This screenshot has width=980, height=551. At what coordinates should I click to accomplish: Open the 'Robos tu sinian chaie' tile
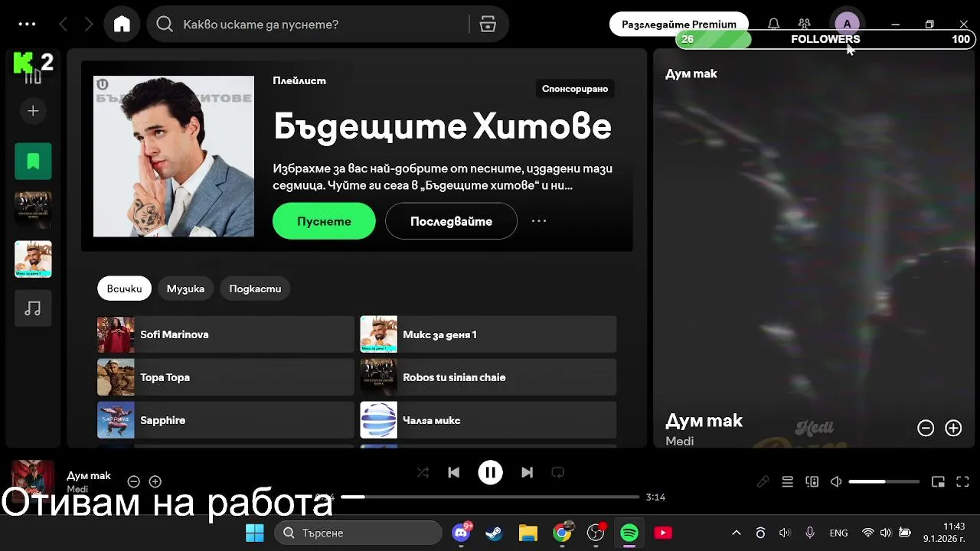[488, 377]
